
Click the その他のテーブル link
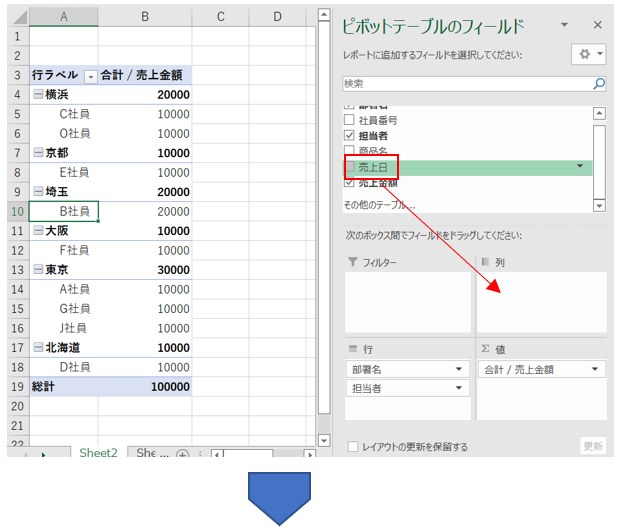[379, 204]
